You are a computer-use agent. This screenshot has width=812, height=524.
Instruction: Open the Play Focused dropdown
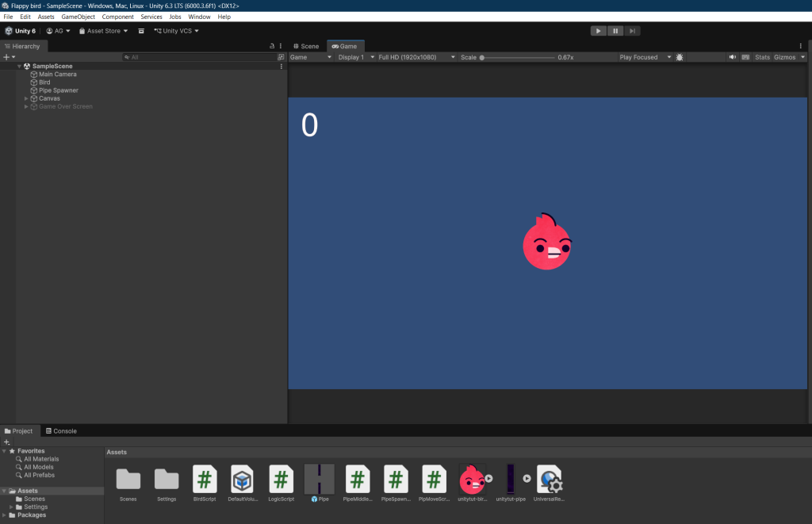(645, 57)
